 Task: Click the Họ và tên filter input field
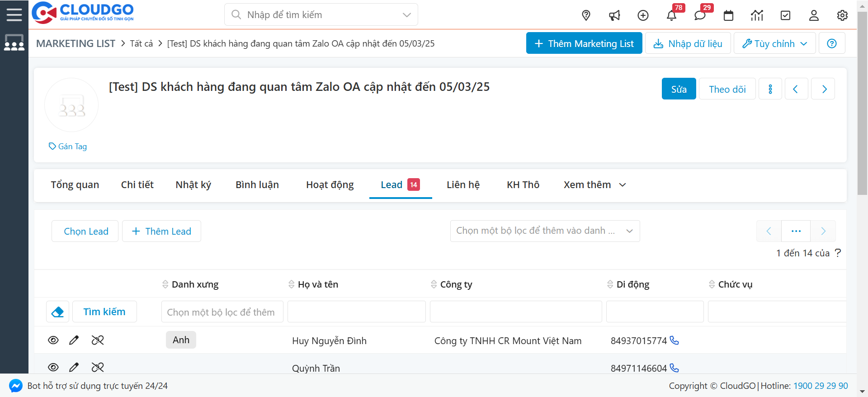pyautogui.click(x=356, y=312)
